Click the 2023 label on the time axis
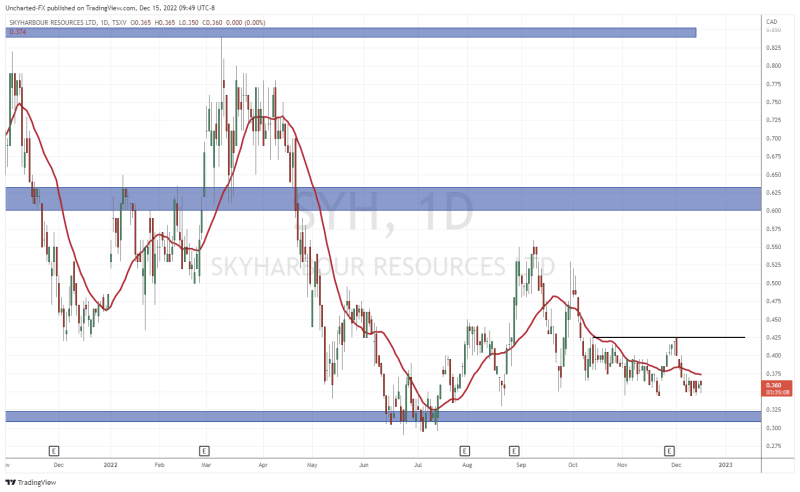 click(x=725, y=465)
